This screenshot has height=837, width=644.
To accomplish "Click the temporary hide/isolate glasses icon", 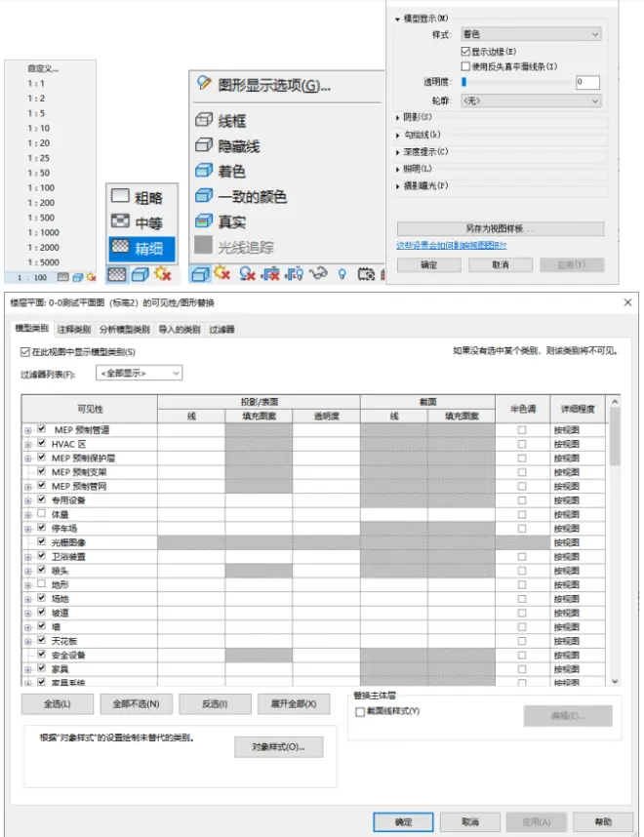I will click(319, 273).
